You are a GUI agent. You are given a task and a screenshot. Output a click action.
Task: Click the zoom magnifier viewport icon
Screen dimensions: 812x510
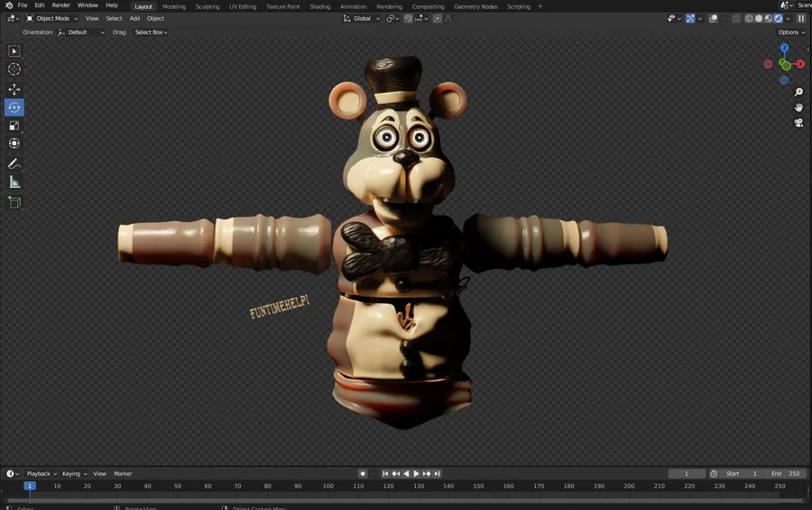point(798,92)
